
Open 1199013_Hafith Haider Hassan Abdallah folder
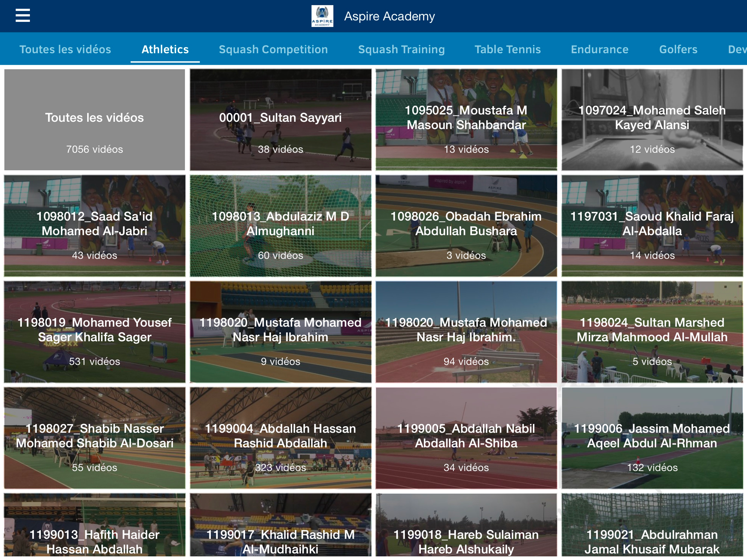pos(95,524)
